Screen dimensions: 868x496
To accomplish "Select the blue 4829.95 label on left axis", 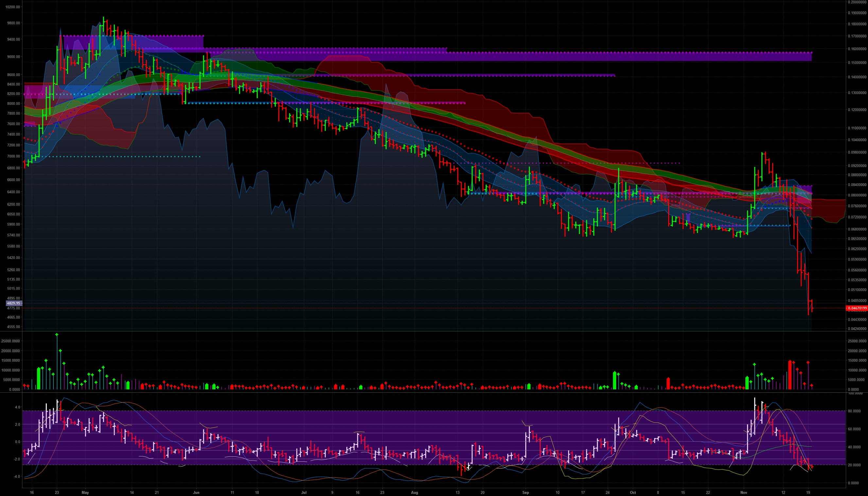I will [14, 303].
